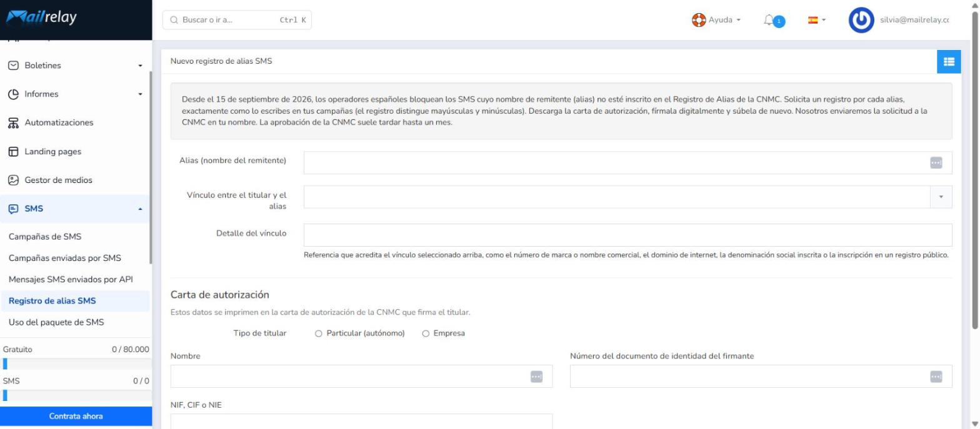Open the notifications bell
This screenshot has width=980, height=429.
tap(769, 21)
